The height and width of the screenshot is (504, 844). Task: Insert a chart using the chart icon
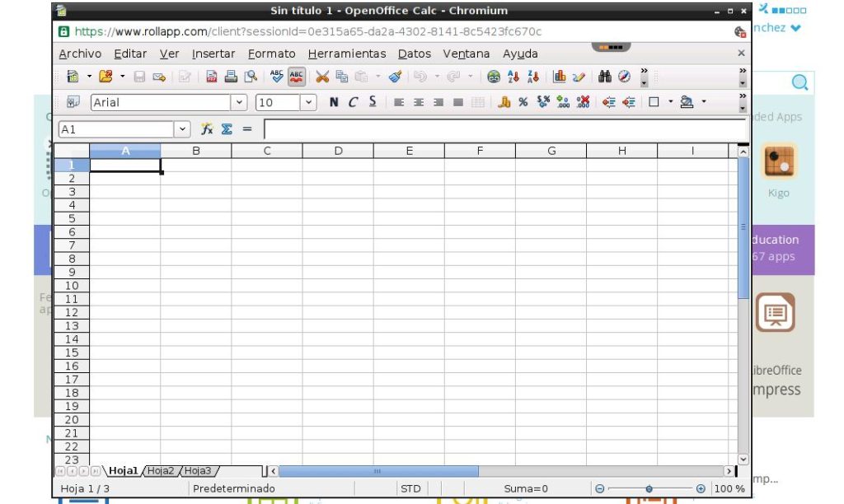click(560, 77)
